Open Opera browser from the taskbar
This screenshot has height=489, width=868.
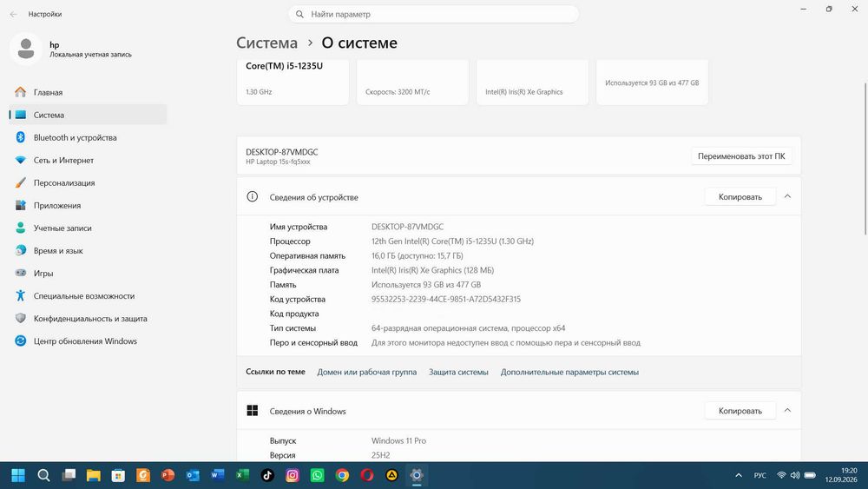point(367,475)
